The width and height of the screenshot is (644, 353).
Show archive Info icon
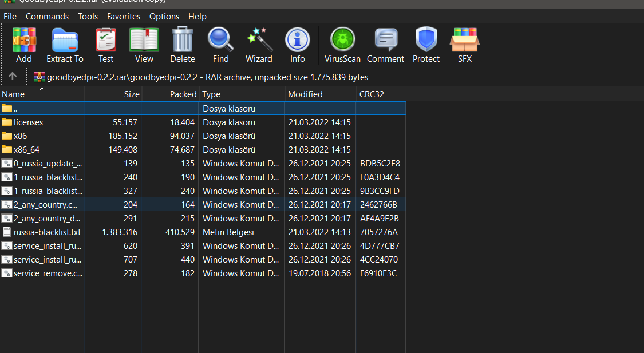click(297, 40)
